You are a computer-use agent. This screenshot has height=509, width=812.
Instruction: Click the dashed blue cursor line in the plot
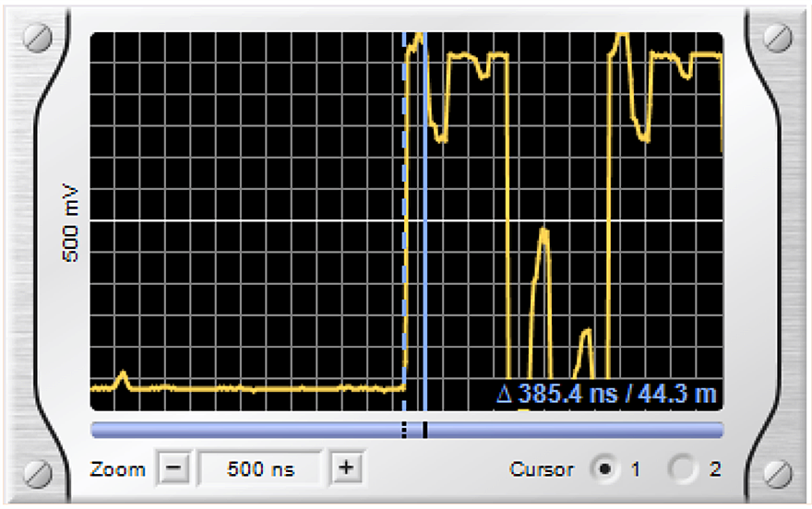coord(404,222)
